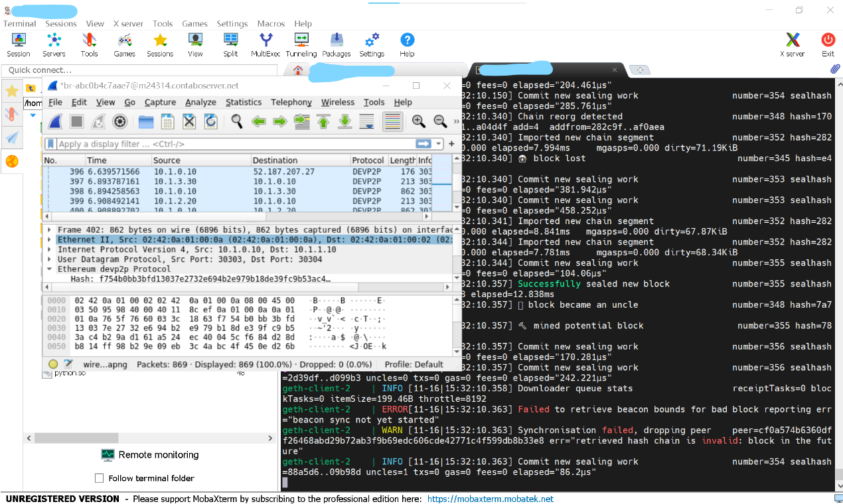843x504 pixels.
Task: Expand the Frame 402 tree row
Action: click(49, 229)
